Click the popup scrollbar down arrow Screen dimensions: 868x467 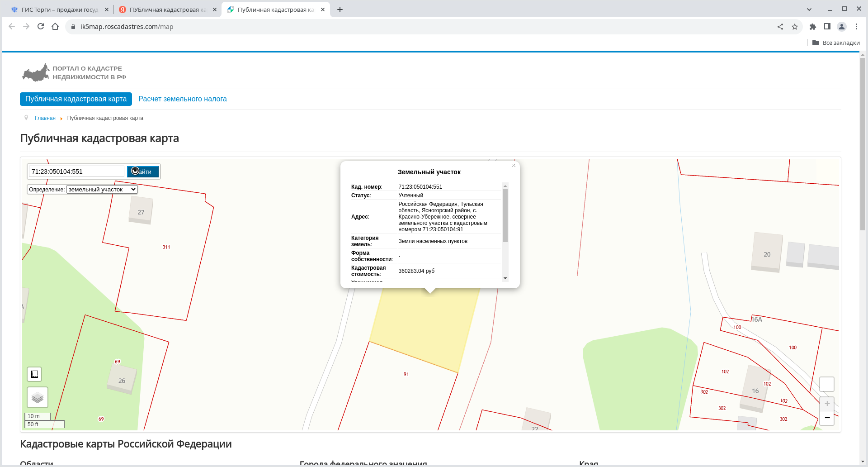505,278
